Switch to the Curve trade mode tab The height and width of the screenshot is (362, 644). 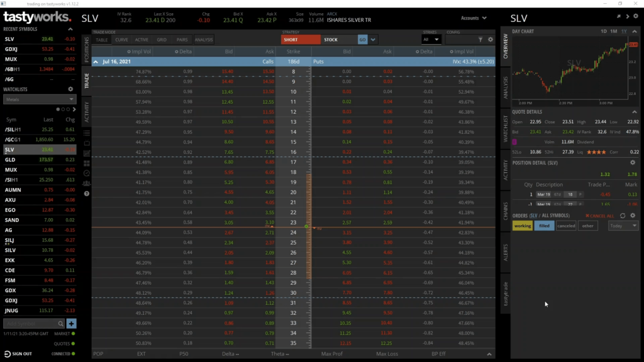click(121, 40)
